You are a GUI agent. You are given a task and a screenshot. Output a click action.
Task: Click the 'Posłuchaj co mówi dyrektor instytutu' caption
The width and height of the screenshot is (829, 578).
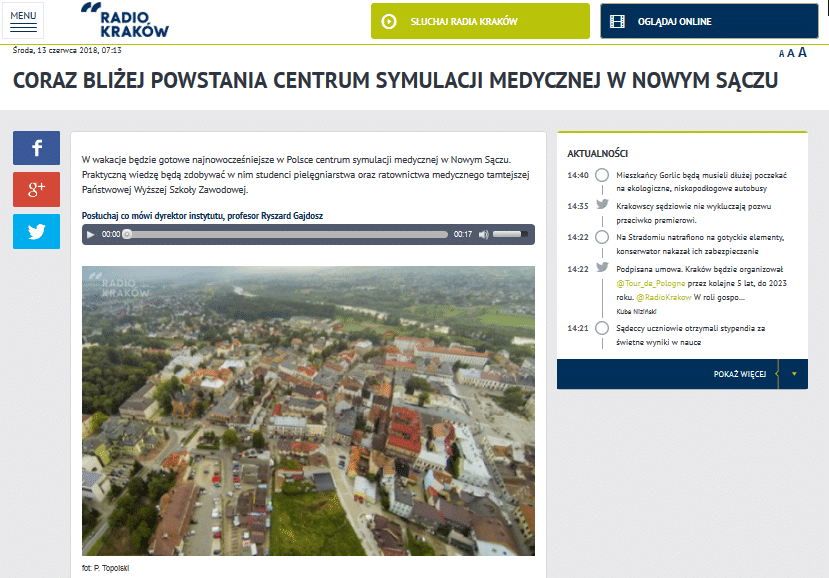point(202,216)
